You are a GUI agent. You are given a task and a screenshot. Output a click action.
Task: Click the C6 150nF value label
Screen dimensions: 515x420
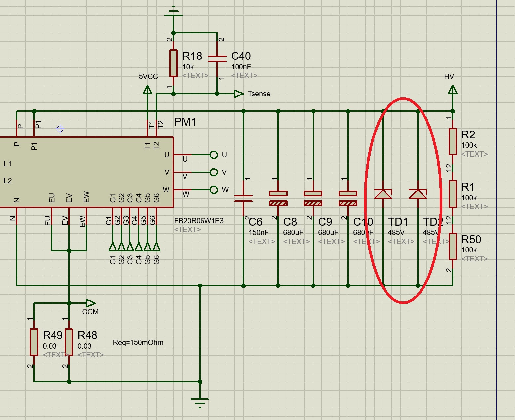click(x=259, y=232)
